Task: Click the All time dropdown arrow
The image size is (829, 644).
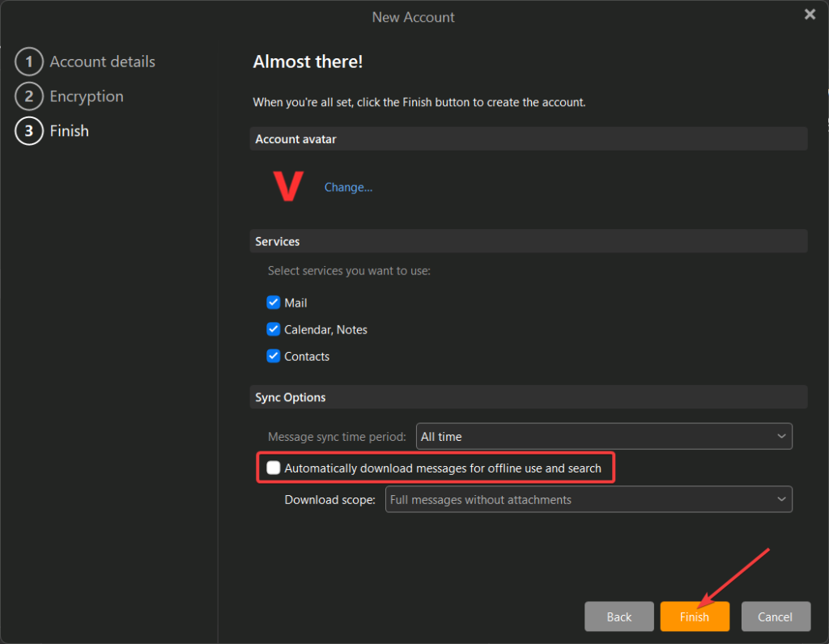Action: pos(781,436)
